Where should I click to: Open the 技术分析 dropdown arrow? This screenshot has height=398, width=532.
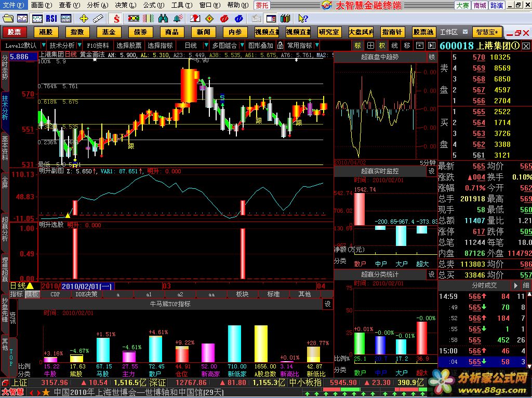[x=79, y=45]
